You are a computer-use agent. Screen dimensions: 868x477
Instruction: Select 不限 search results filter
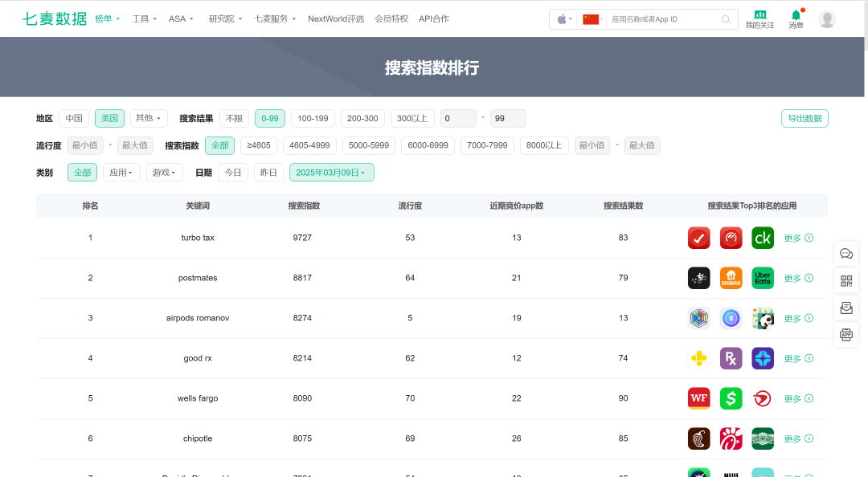tap(234, 118)
